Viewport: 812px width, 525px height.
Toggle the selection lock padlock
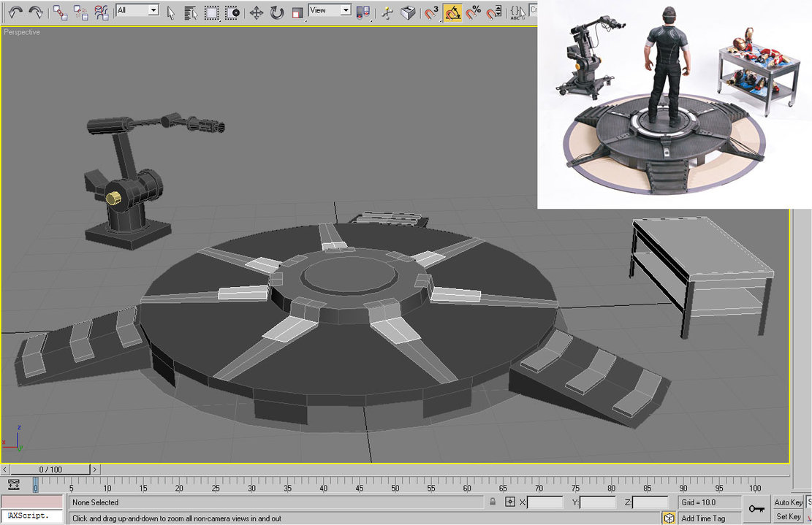tap(492, 502)
